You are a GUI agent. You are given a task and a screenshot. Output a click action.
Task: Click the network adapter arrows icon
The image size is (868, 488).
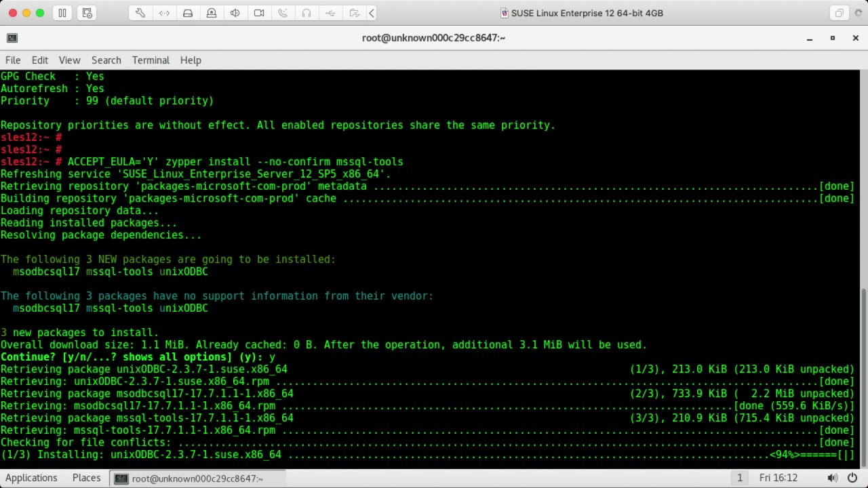click(164, 13)
